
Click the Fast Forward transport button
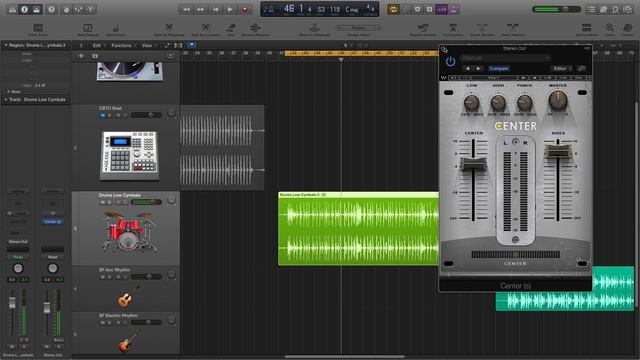[201, 9]
